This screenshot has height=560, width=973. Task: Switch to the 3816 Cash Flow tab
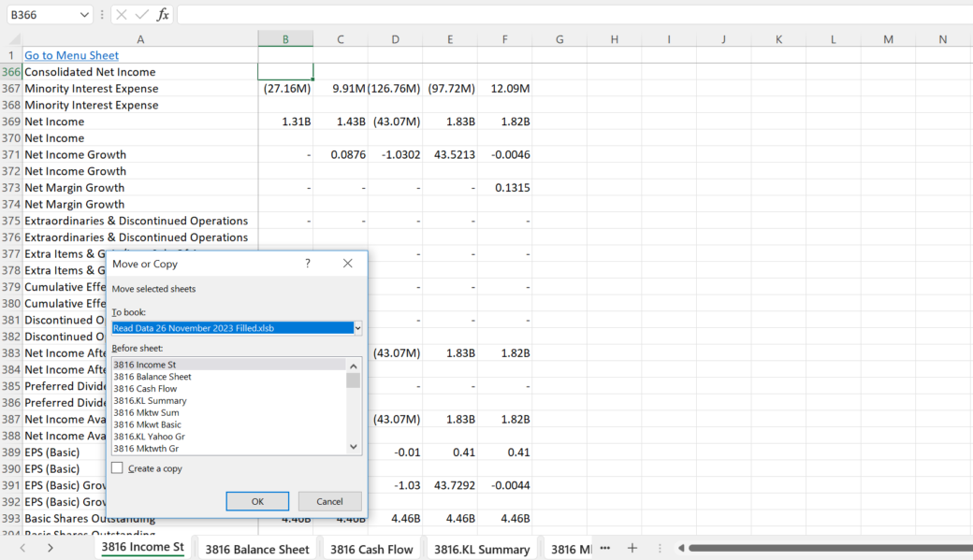click(371, 548)
